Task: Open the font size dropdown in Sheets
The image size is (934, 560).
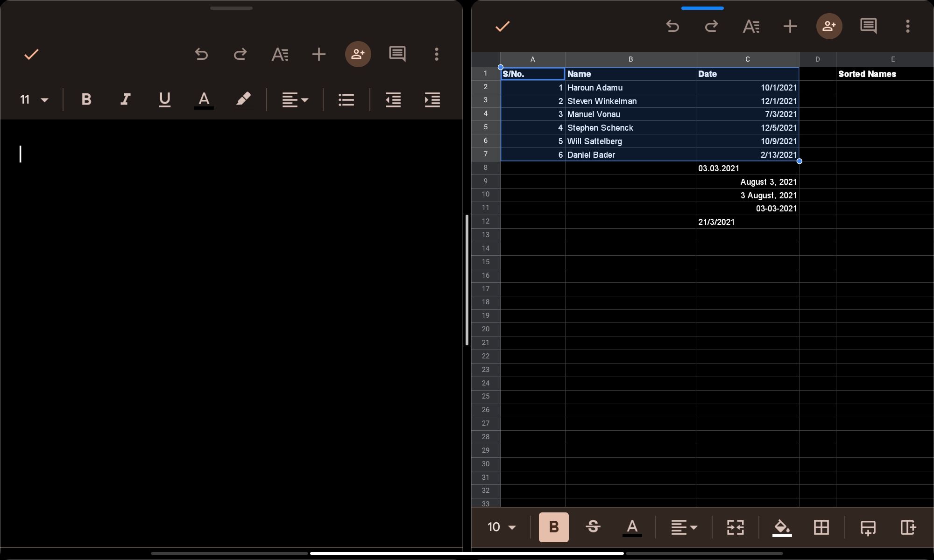Action: point(501,527)
